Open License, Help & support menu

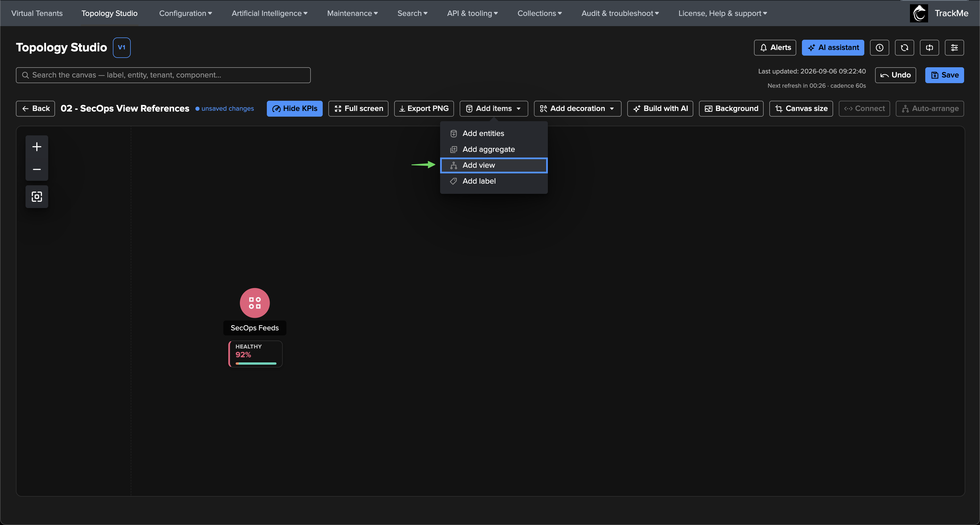pyautogui.click(x=723, y=13)
